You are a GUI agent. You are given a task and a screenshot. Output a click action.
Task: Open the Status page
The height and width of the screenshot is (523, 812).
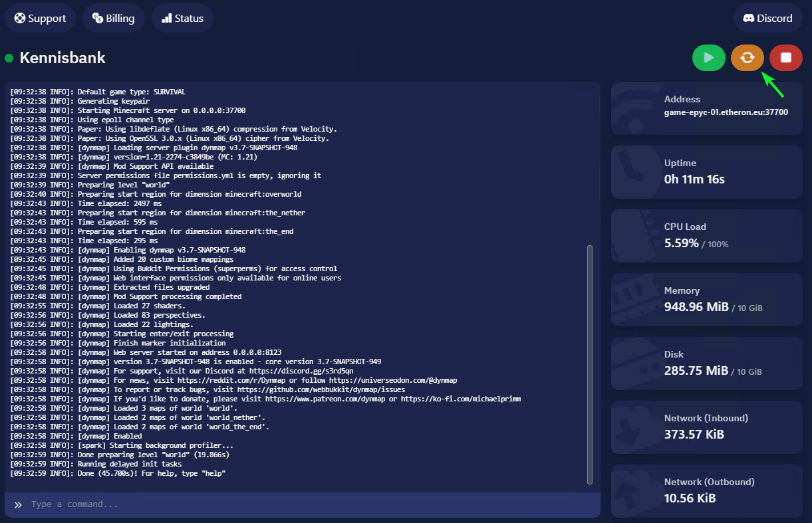182,18
